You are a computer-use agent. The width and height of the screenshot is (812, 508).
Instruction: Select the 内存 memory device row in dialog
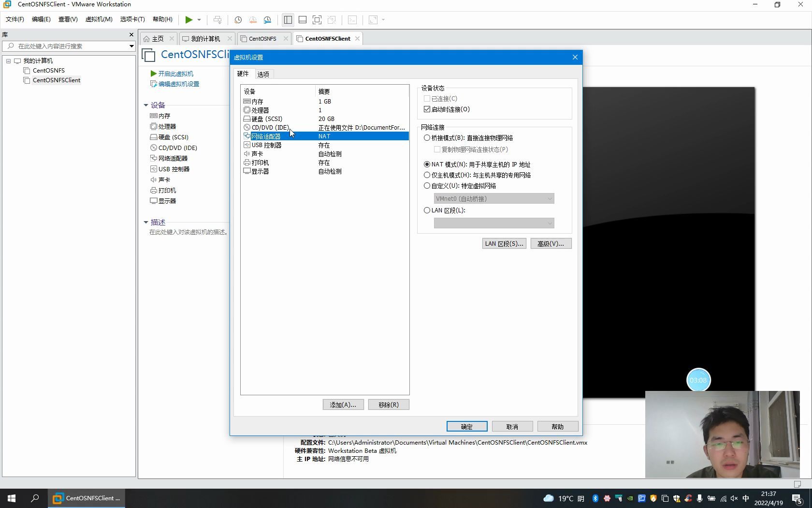pos(325,102)
